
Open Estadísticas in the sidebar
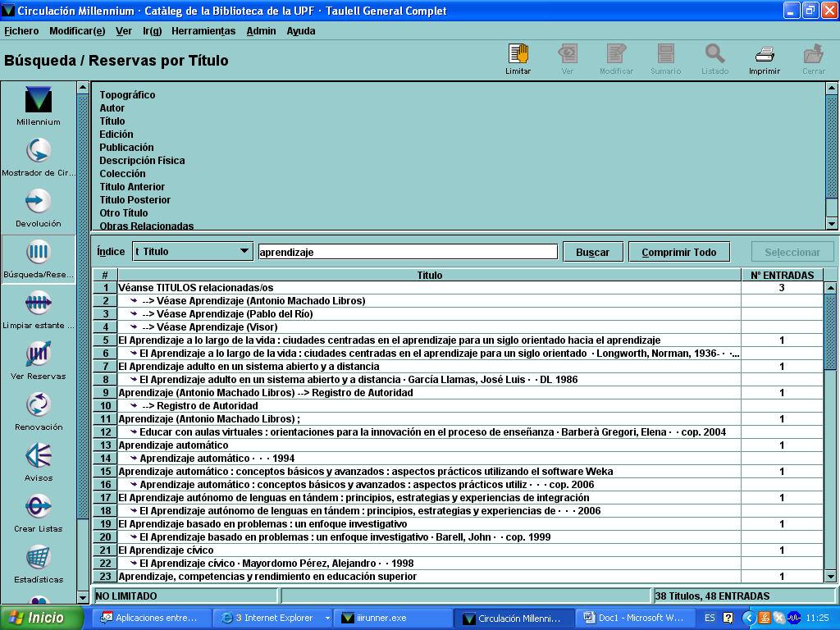pos(38,557)
